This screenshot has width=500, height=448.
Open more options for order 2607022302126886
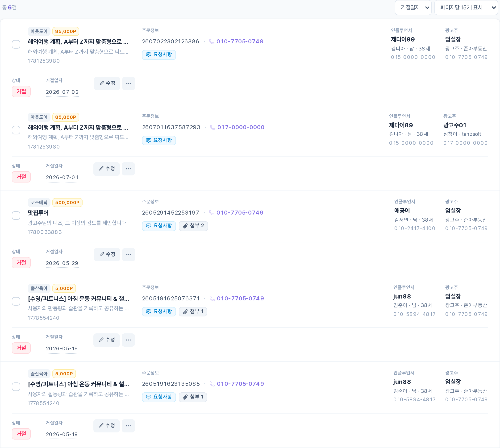pyautogui.click(x=129, y=83)
